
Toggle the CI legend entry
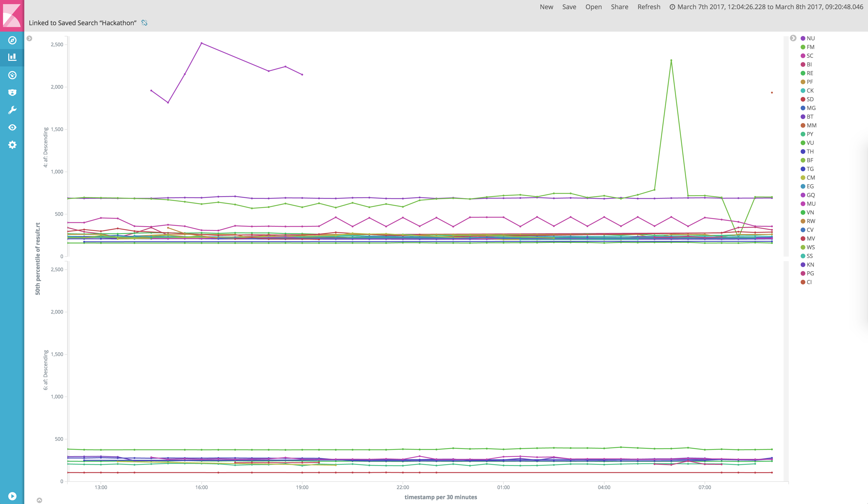(x=809, y=282)
